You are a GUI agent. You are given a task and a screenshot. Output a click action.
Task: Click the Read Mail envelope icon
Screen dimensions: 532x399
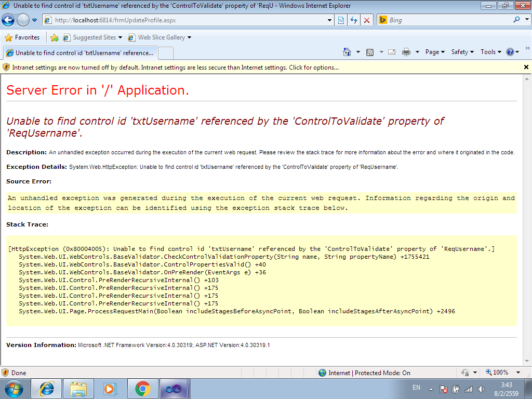[392, 52]
